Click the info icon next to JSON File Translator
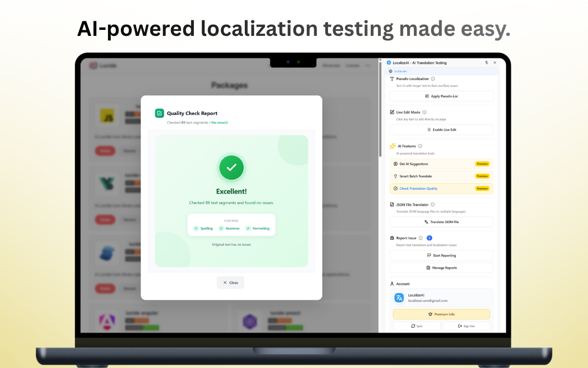 coord(433,205)
